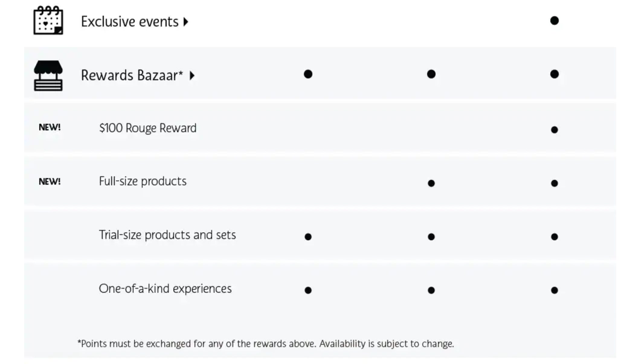Expand the Rewards Bazaar arrow
The height and width of the screenshot is (364, 644).
192,75
